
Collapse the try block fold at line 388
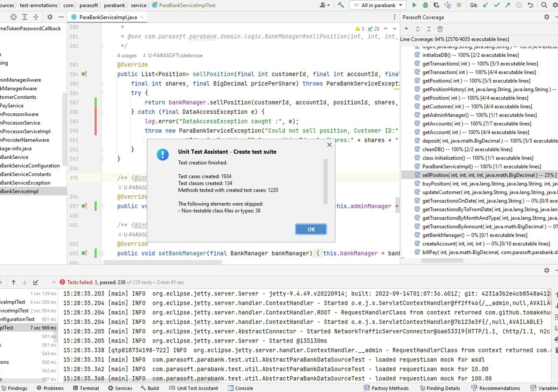(x=101, y=112)
